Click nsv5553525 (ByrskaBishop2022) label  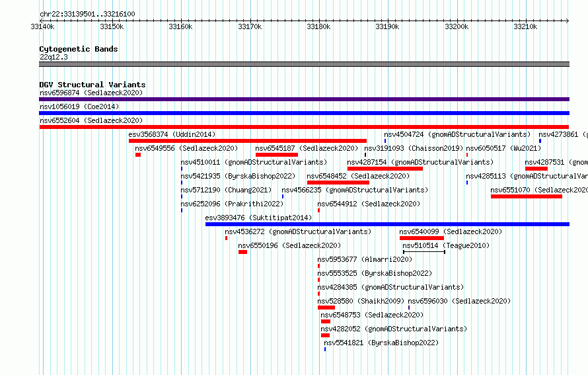point(375,273)
